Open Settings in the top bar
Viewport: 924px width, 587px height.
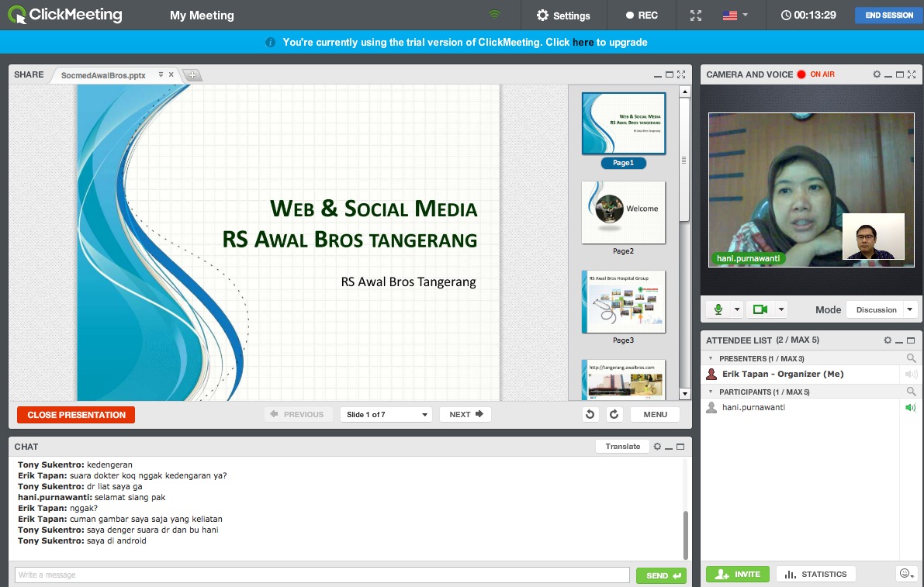(563, 16)
